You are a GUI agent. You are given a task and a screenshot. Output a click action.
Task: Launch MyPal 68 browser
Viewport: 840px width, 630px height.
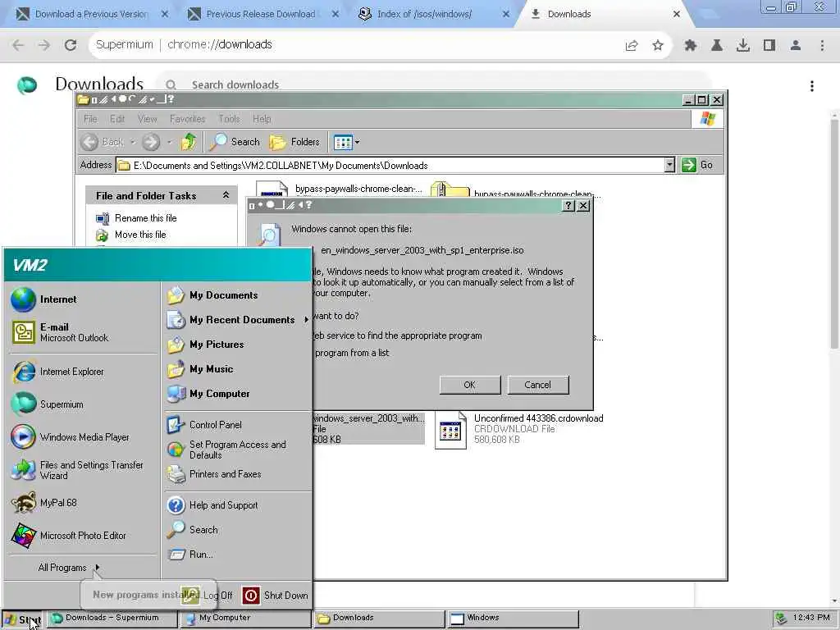(44, 503)
